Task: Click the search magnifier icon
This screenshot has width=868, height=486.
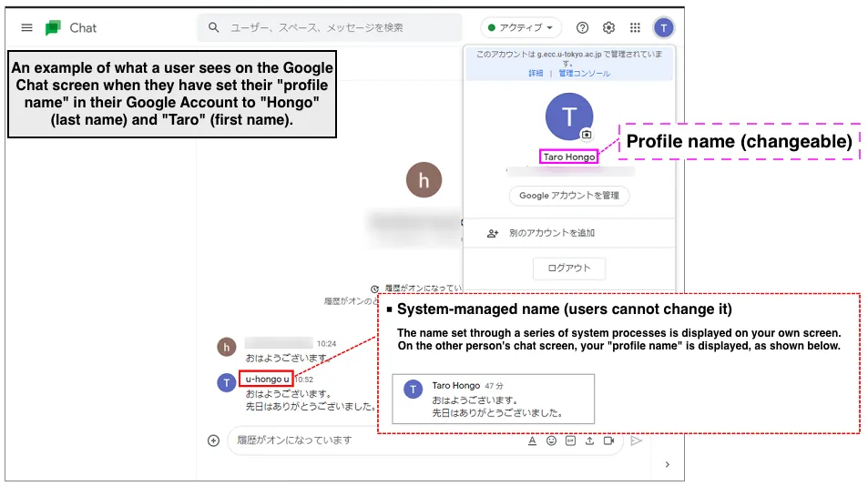Action: [x=214, y=27]
